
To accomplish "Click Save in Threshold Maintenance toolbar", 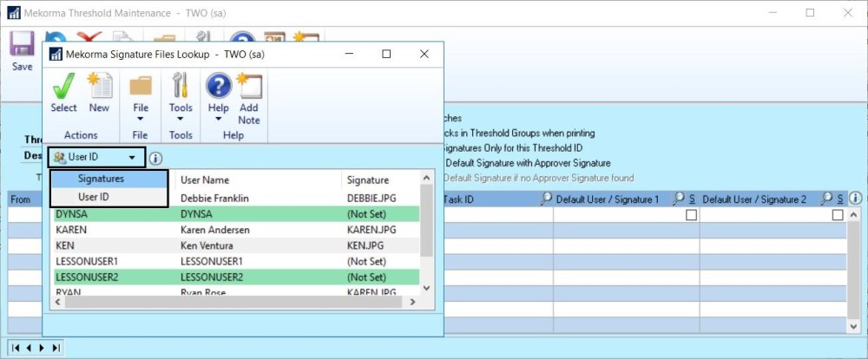I will (x=23, y=52).
